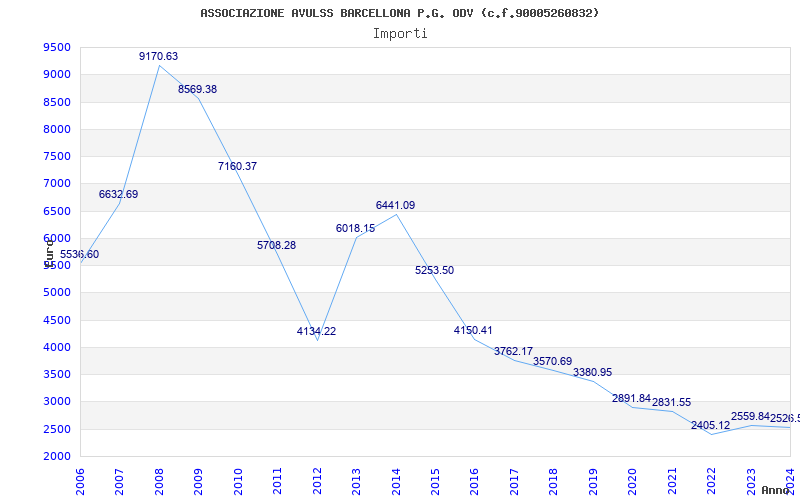Click the 2010 x-axis year label
Screen dimensions: 800x500
238,482
